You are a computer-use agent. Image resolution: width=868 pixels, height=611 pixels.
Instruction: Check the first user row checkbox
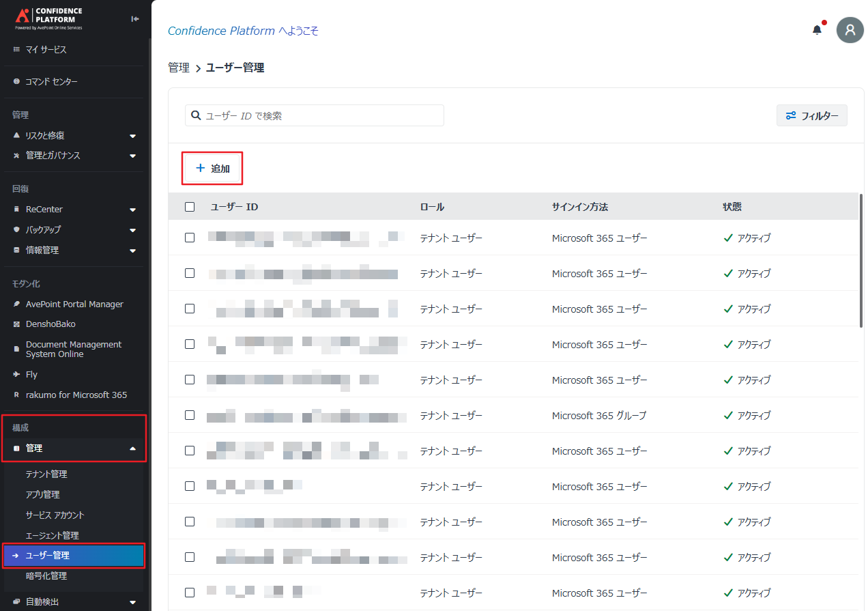coord(190,238)
